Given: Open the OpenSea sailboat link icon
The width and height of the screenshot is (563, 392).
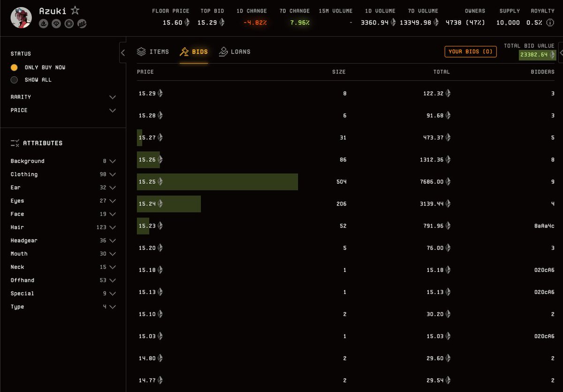Looking at the screenshot, I should pos(44,23).
